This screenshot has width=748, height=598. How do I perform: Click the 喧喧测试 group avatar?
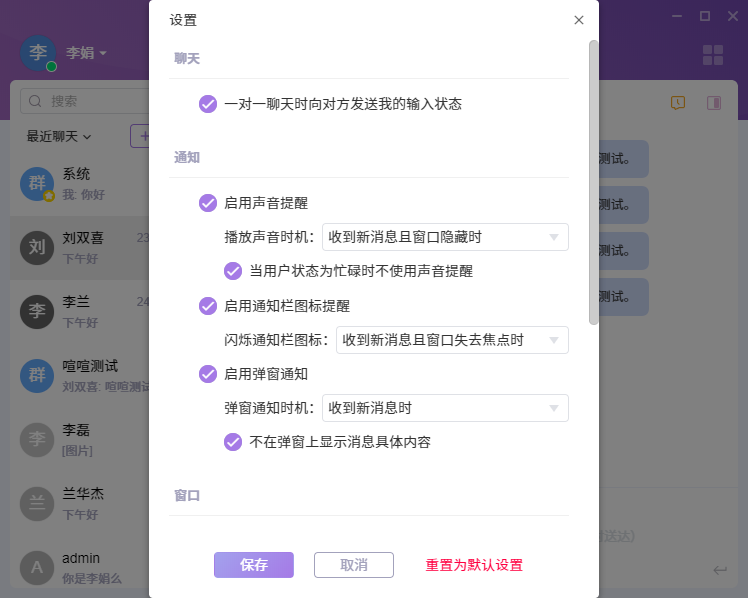(x=37, y=376)
